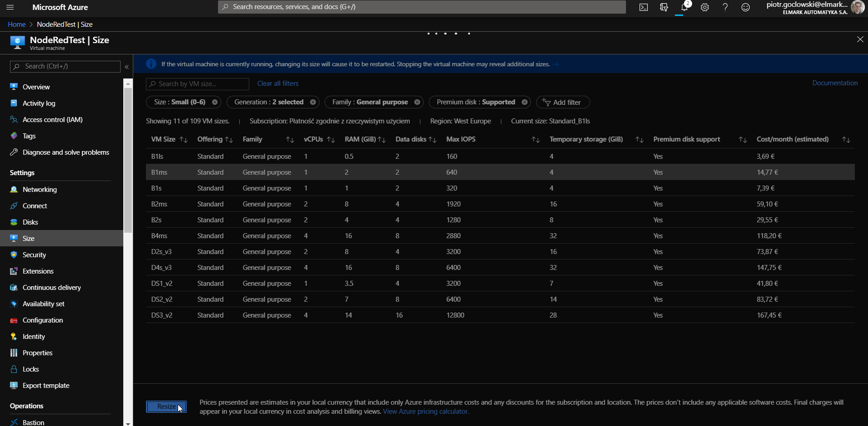Viewport: 868px width, 426px height.
Task: Click Clear all filters link
Action: (x=278, y=83)
